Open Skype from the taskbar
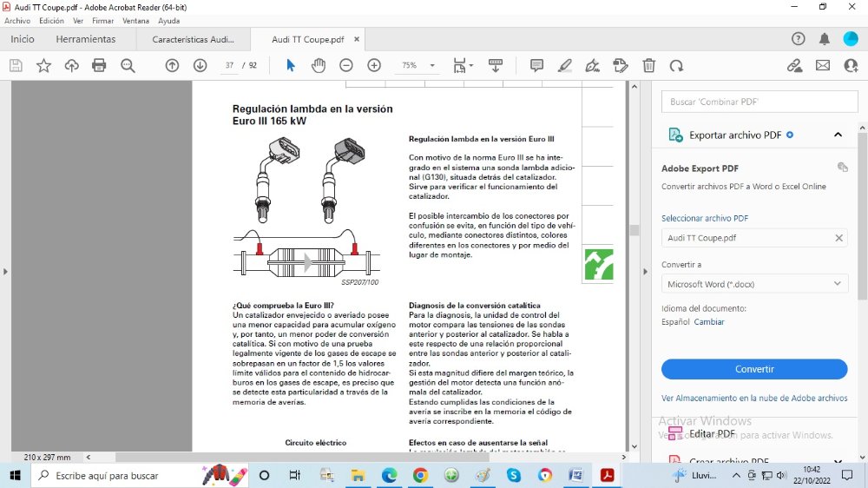This screenshot has width=868, height=488. [514, 475]
